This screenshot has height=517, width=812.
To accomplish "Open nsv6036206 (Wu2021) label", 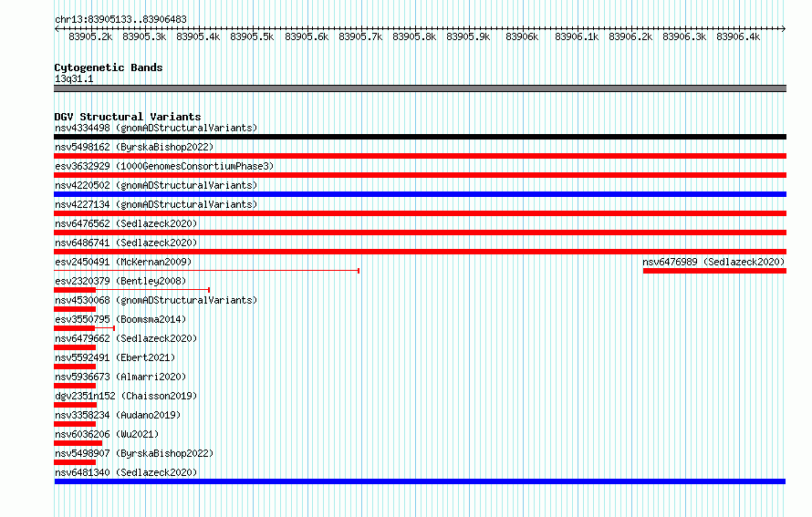I will [107, 434].
